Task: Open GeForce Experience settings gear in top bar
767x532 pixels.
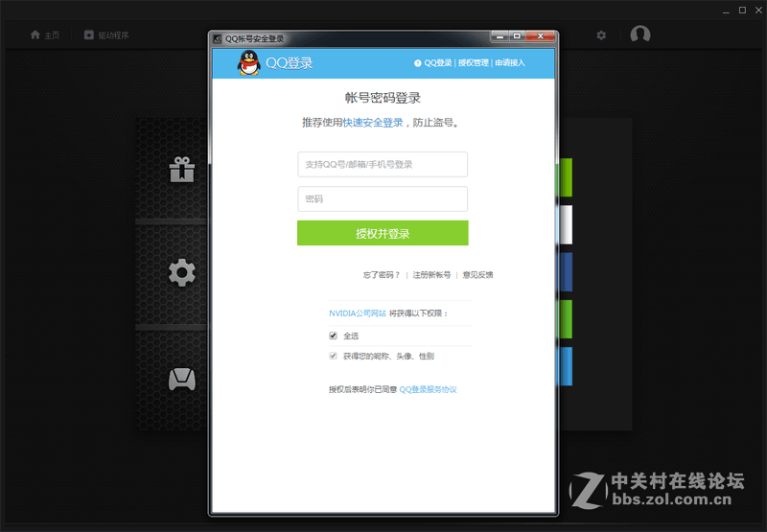Action: click(x=601, y=35)
